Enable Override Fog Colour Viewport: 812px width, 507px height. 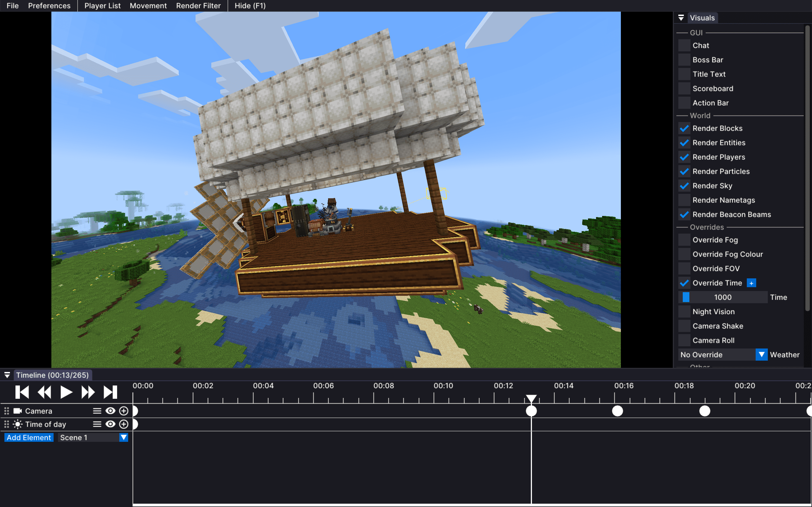[x=684, y=255]
